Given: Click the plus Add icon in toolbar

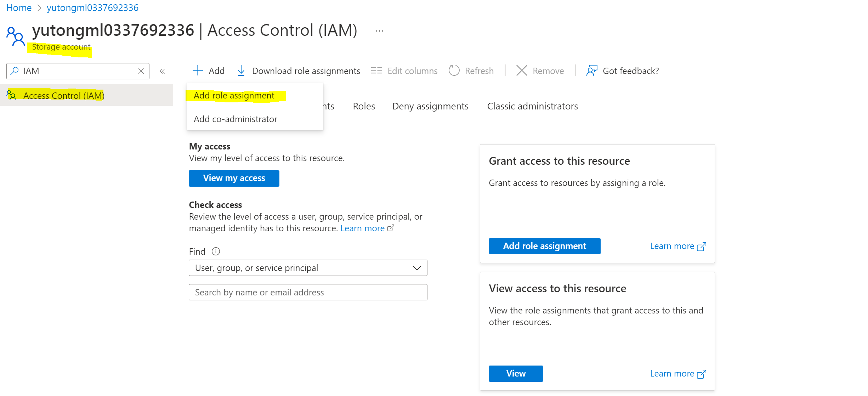Looking at the screenshot, I should [x=198, y=70].
